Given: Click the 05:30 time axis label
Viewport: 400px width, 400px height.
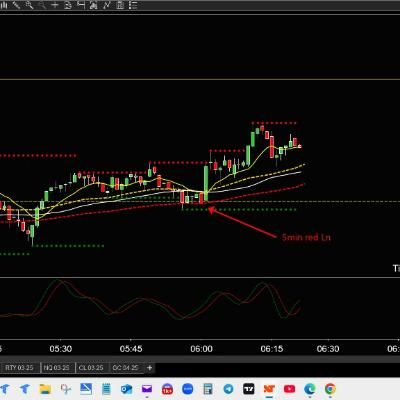Looking at the screenshot, I should point(61,349).
